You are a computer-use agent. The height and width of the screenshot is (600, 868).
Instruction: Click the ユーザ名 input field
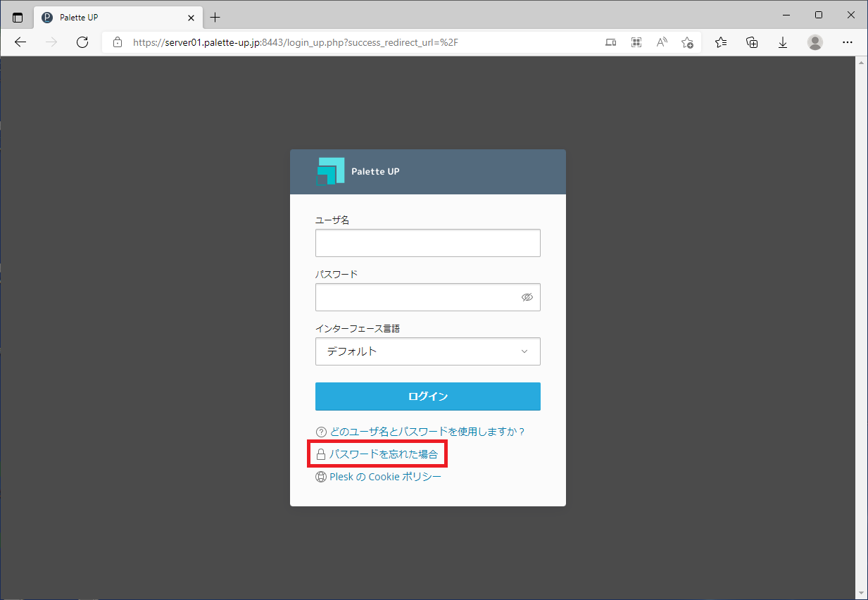pyautogui.click(x=428, y=243)
